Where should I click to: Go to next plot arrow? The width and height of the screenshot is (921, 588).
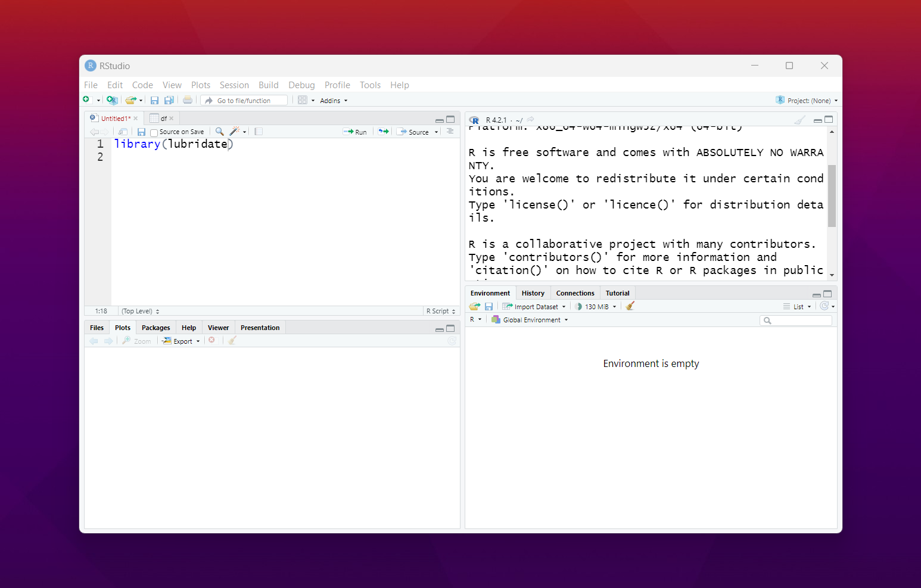108,341
